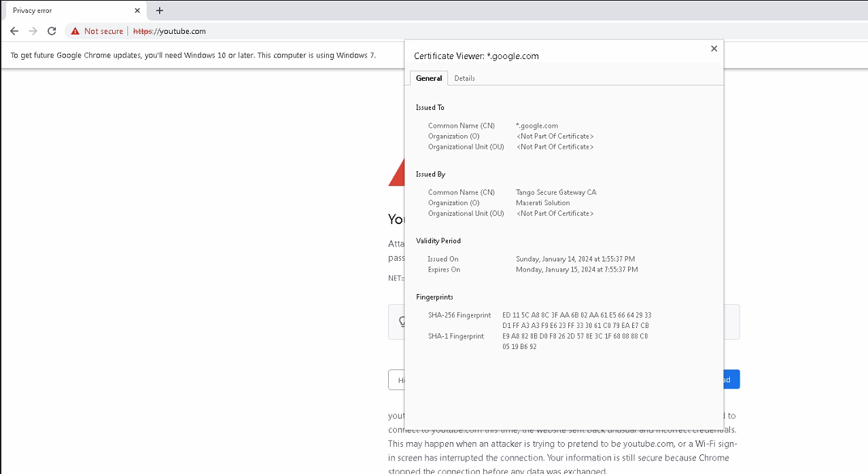Click the Tango Secure Gateway CA issuer name

tap(555, 192)
